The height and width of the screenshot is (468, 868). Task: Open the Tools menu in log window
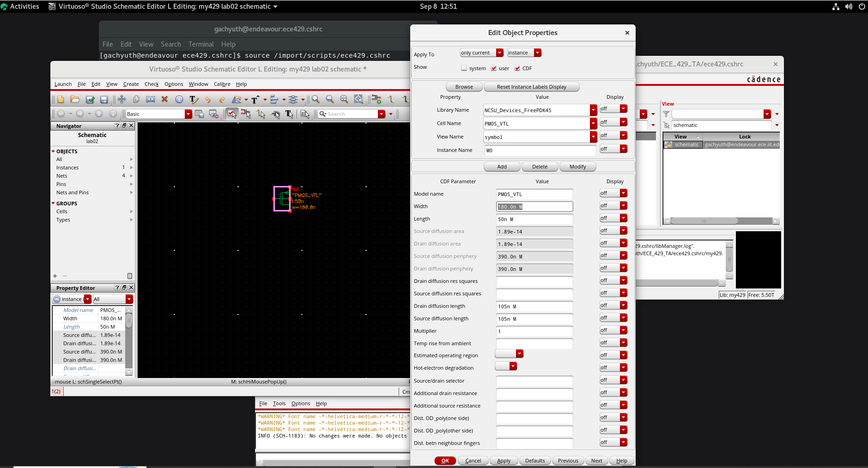(x=279, y=403)
